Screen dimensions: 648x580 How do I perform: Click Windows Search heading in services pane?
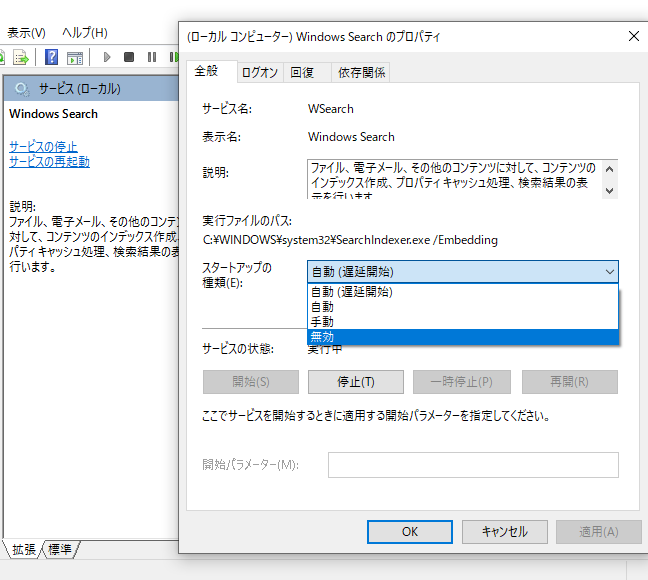pyautogui.click(x=53, y=114)
